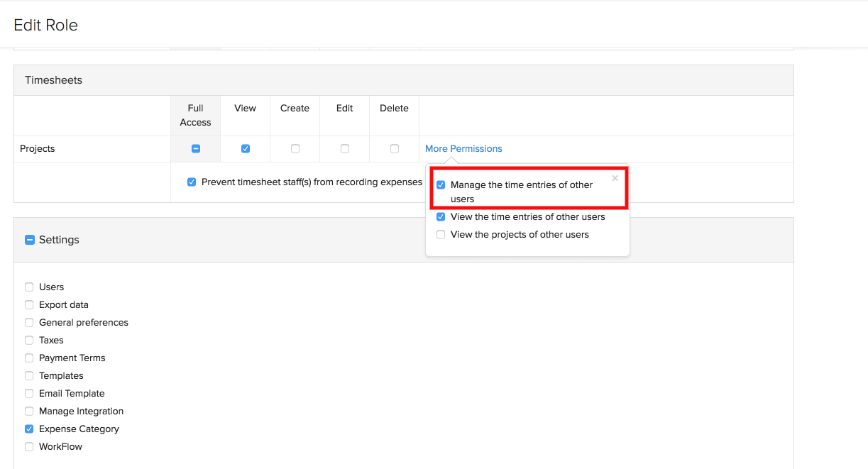
Task: Uncheck Manage the time entries of other users
Action: click(441, 185)
